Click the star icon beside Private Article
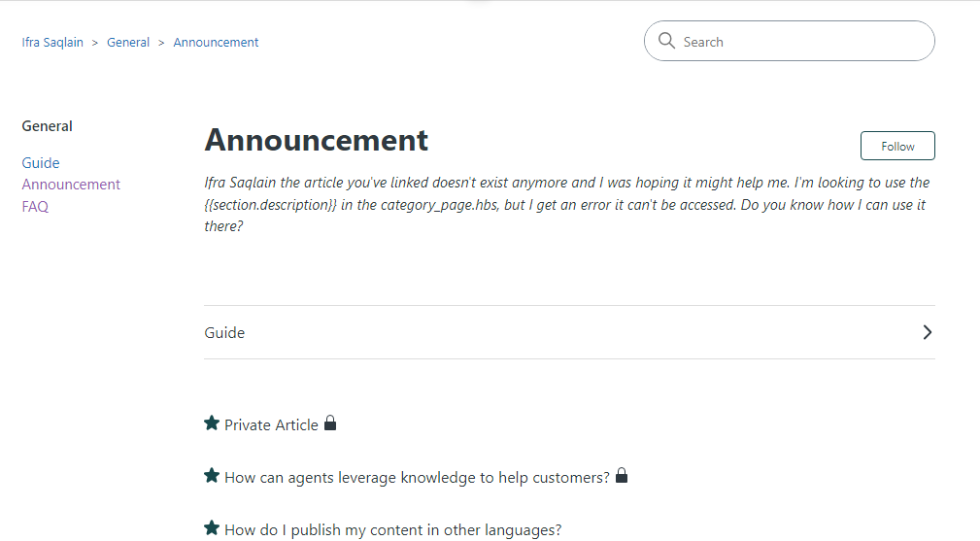The width and height of the screenshot is (980, 541). coord(212,423)
